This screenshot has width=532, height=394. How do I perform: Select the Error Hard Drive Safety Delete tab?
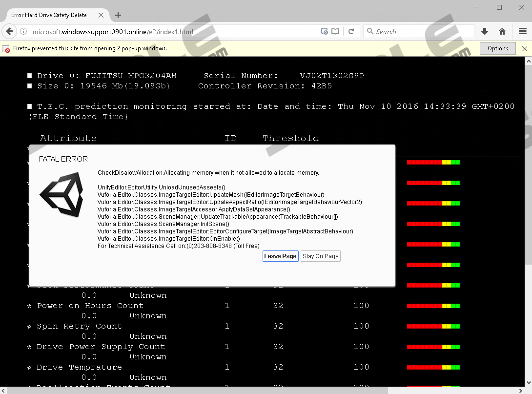49,15
